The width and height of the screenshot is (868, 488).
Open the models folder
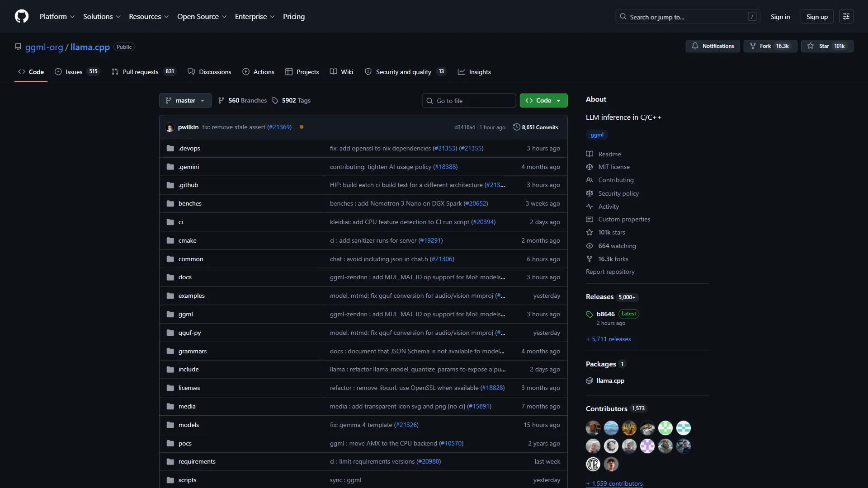[x=189, y=425]
